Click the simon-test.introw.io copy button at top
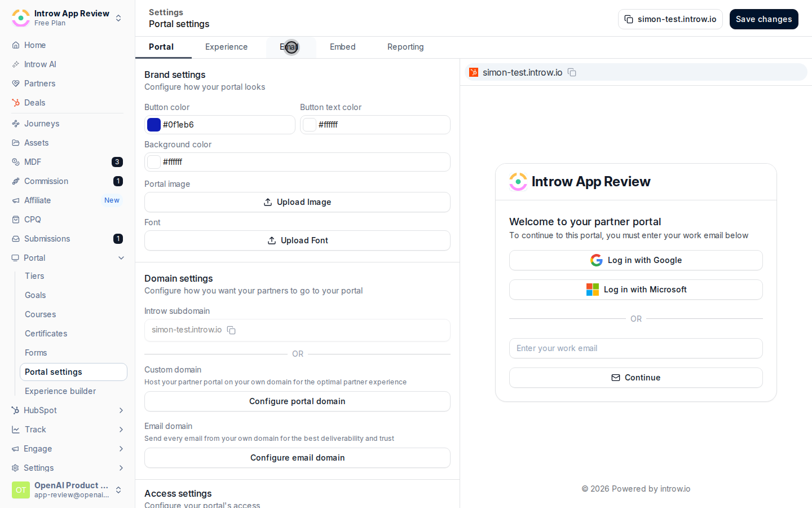This screenshot has height=508, width=812. pyautogui.click(x=670, y=19)
